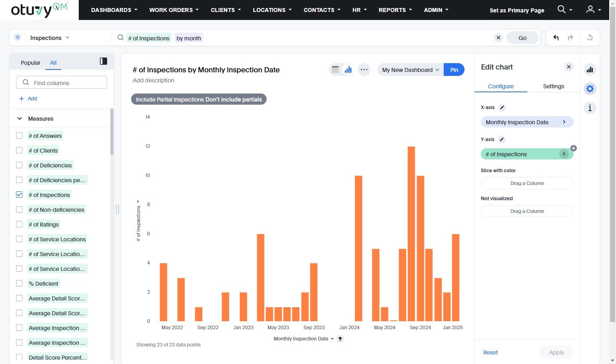Click the sort ascending arrow icon

coord(340,339)
